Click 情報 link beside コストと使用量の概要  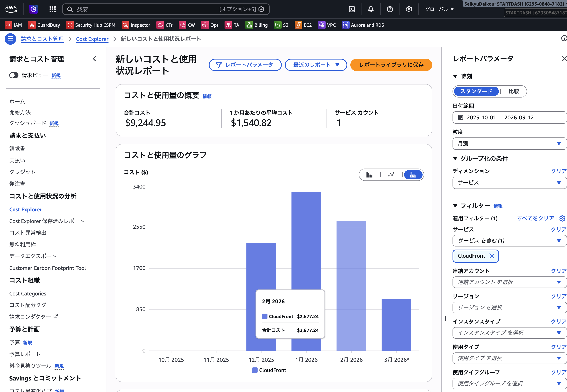point(207,96)
